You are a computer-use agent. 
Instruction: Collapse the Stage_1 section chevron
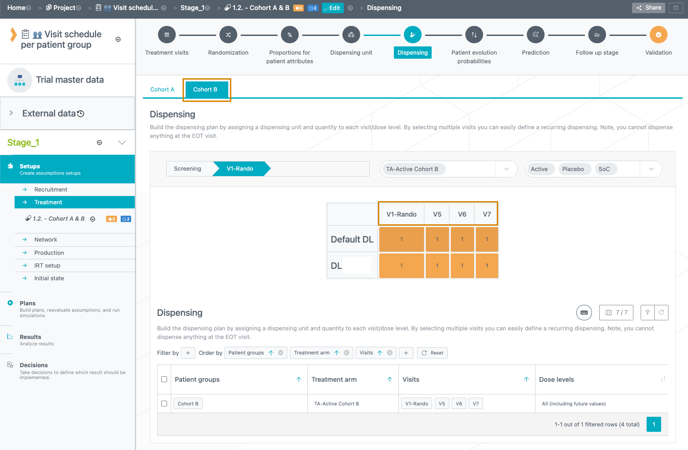point(122,143)
